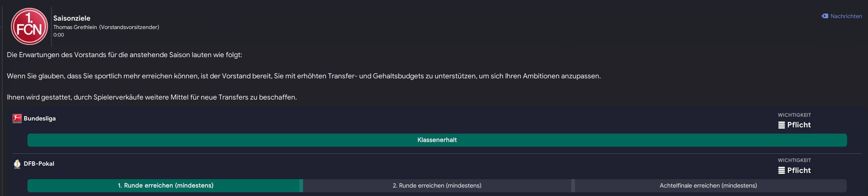The height and width of the screenshot is (196, 868).
Task: Open the Bundesliga competition name
Action: (x=40, y=118)
